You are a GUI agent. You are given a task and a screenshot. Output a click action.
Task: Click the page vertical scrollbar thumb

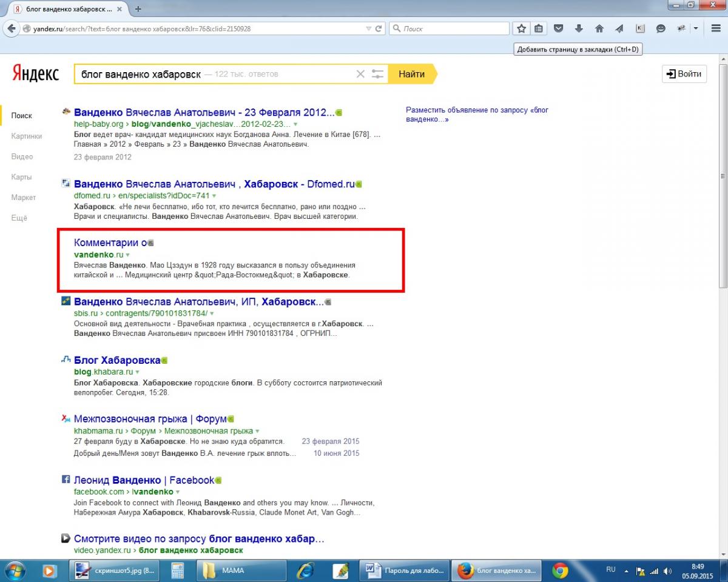[723, 176]
